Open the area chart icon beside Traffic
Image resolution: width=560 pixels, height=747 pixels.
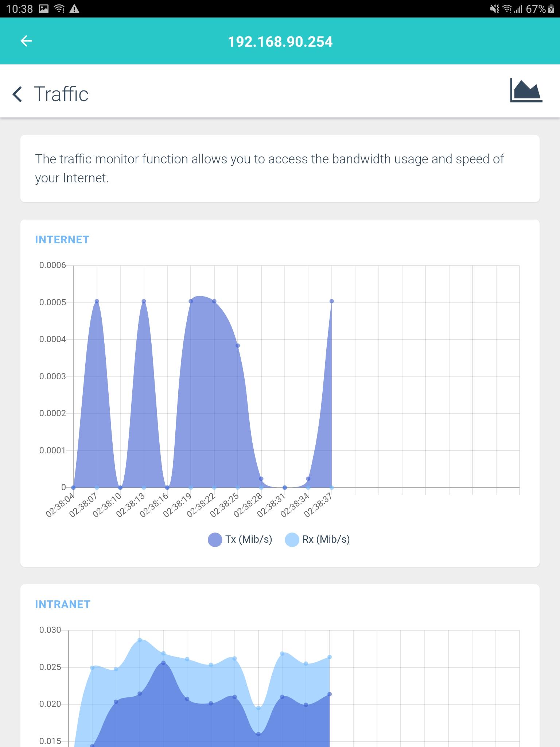click(x=526, y=90)
